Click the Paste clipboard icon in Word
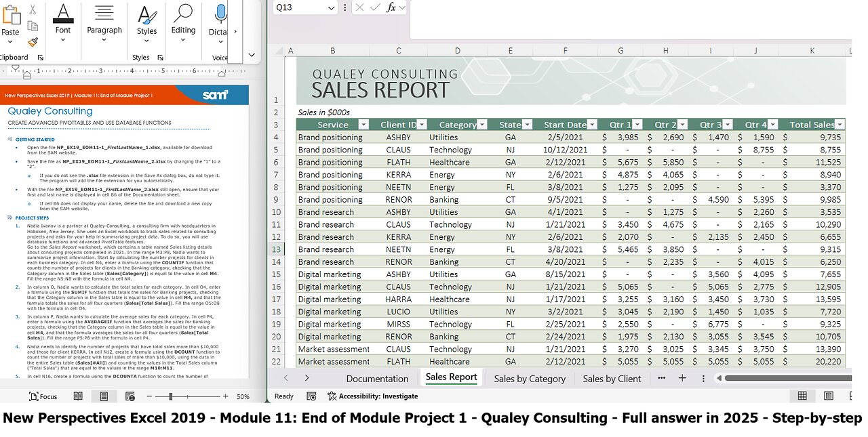Viewport: 868px width, 437px height. click(x=10, y=14)
